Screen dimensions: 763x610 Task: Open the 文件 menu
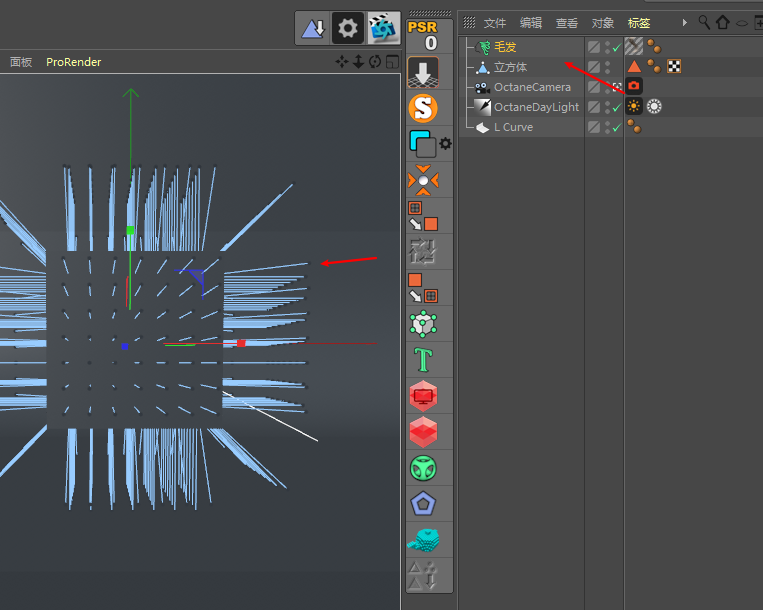tap(495, 23)
